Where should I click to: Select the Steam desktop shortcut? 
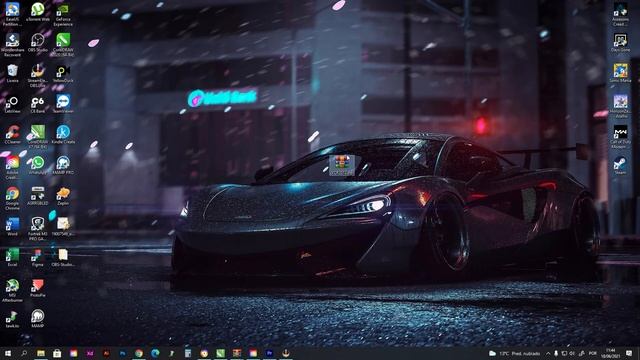click(x=620, y=165)
